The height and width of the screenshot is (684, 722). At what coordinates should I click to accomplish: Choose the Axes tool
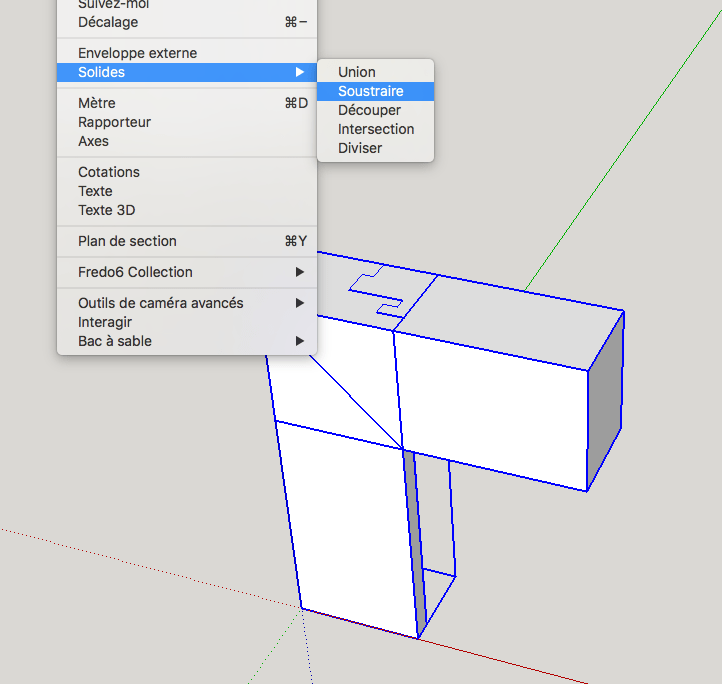pos(187,141)
